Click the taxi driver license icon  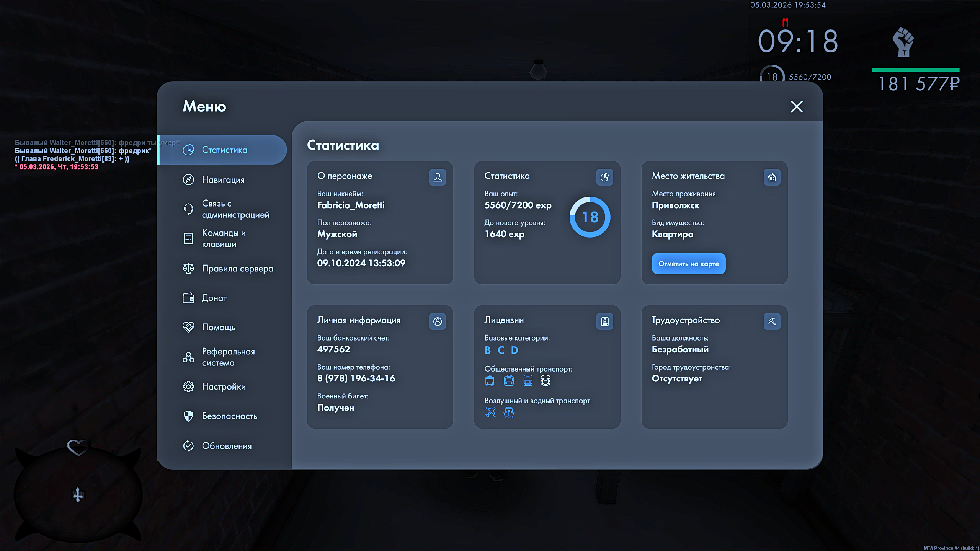pyautogui.click(x=546, y=380)
